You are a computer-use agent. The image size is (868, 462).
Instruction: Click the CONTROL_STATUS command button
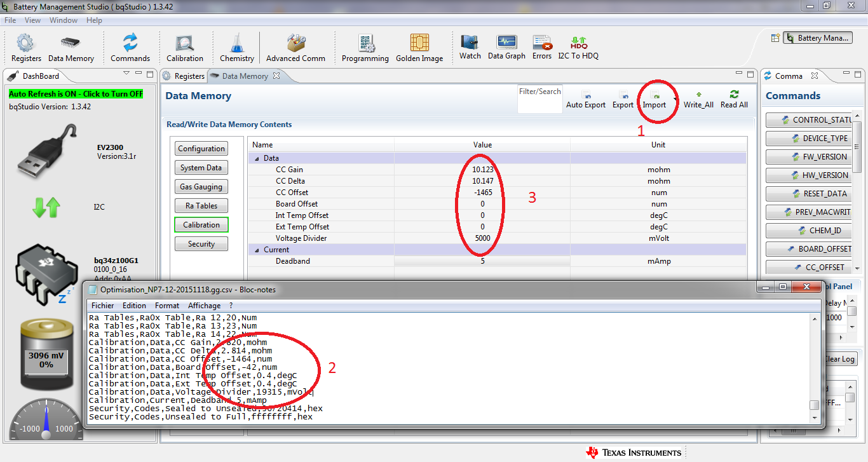tap(809, 120)
